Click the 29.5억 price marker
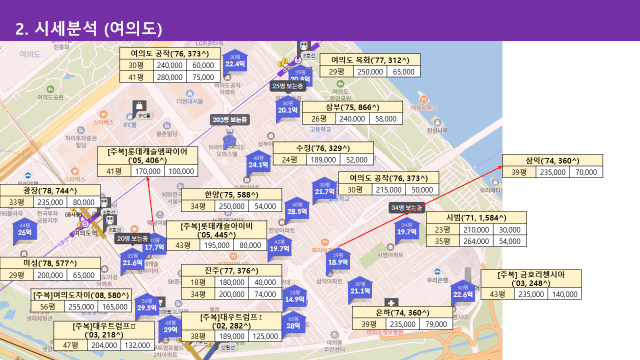 point(147,306)
